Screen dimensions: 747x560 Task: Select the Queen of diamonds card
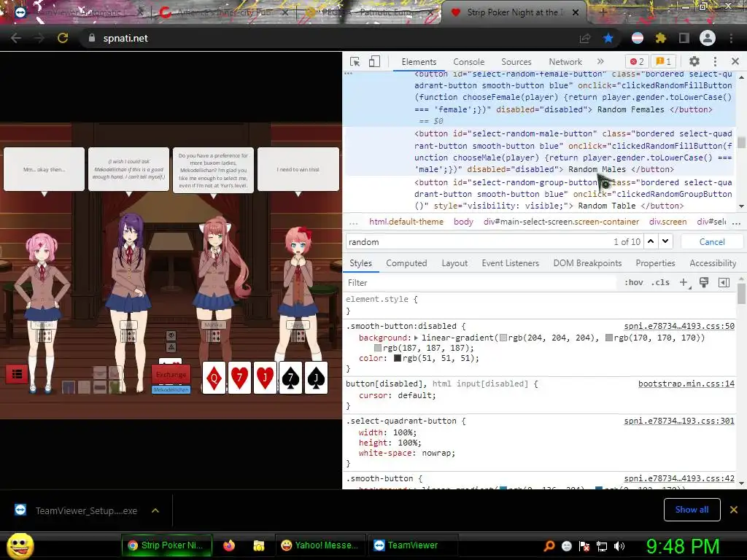tap(214, 378)
